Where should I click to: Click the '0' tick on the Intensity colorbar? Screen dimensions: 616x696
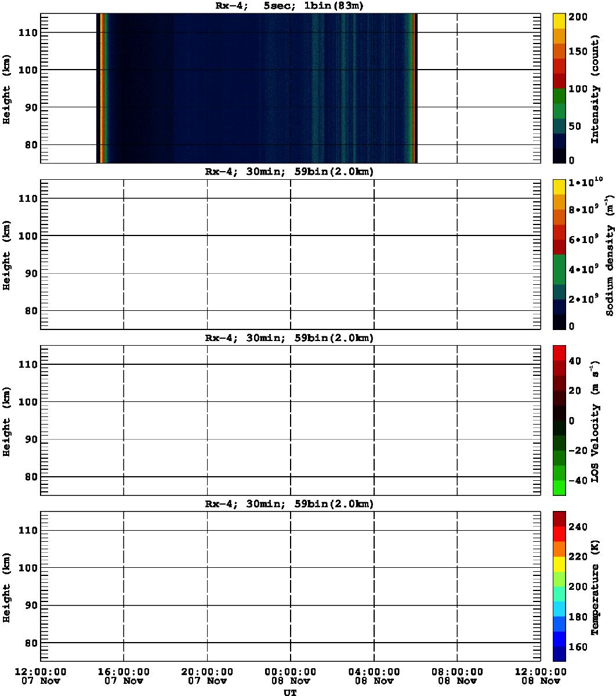click(572, 159)
